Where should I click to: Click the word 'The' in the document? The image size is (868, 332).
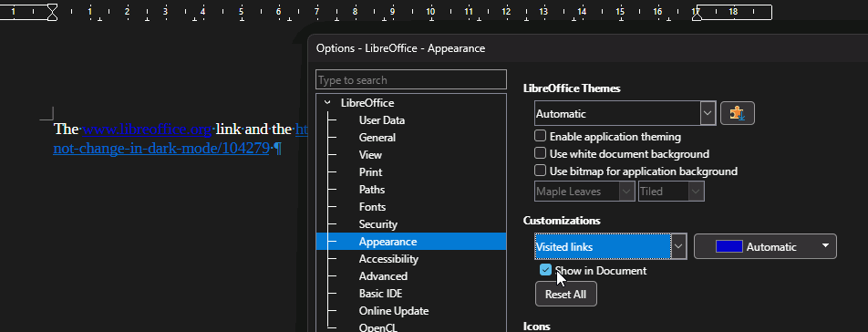[66, 129]
